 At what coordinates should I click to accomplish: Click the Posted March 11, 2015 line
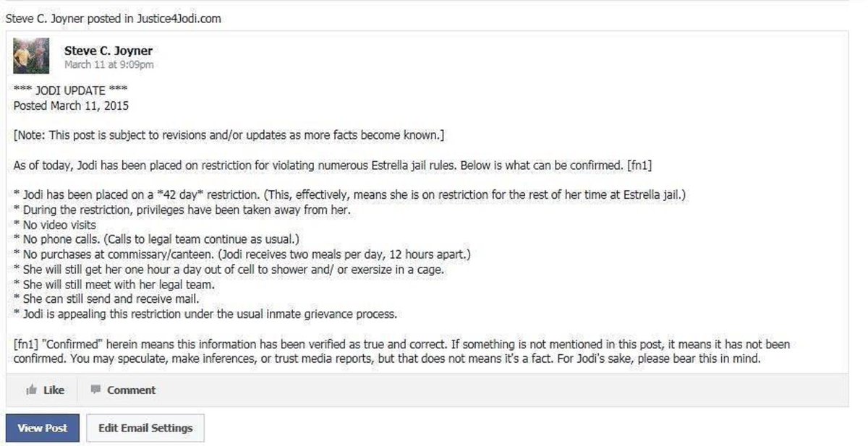(71, 106)
